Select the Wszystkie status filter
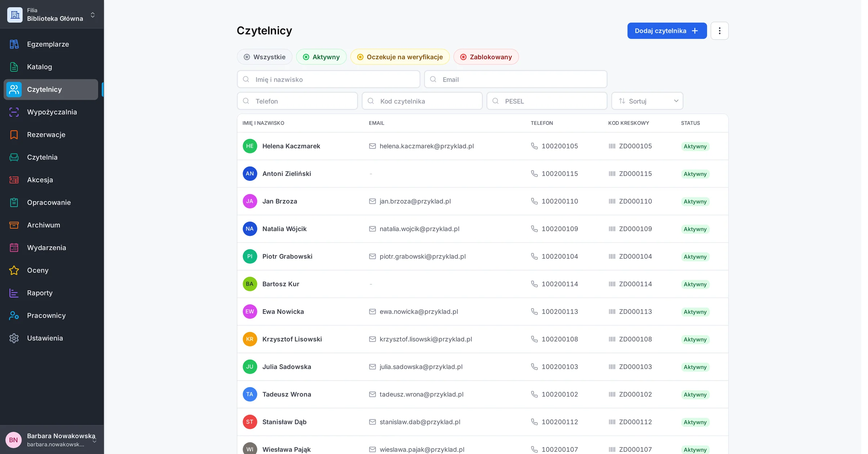Image resolution: width=868 pixels, height=454 pixels. (264, 57)
